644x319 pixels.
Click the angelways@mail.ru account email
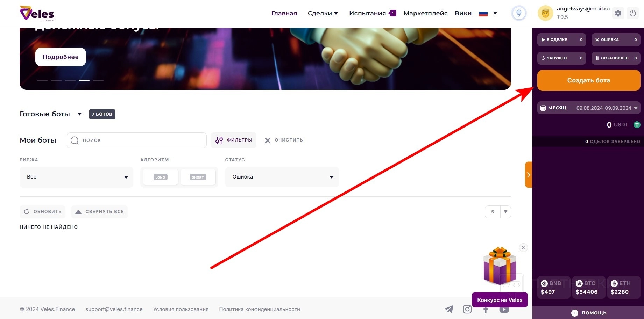click(583, 9)
